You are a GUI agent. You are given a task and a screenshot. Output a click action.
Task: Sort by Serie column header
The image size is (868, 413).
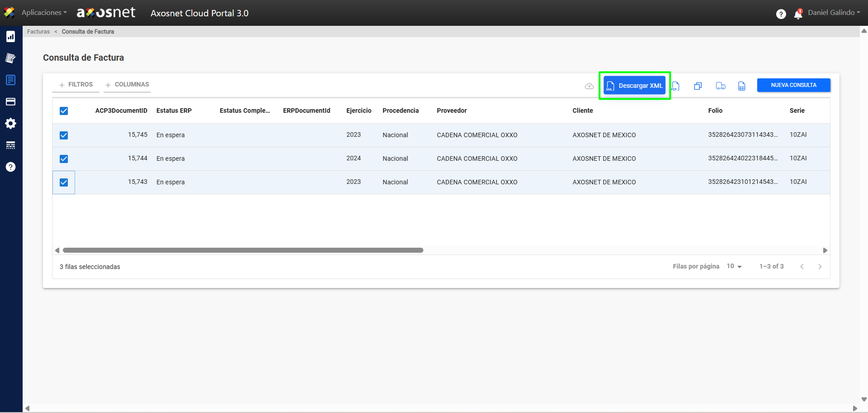(x=797, y=110)
